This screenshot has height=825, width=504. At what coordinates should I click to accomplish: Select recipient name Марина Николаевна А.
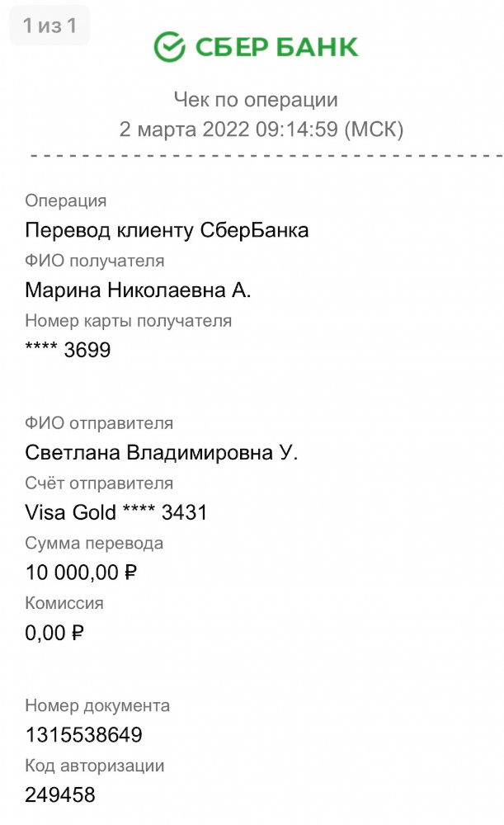point(138,290)
